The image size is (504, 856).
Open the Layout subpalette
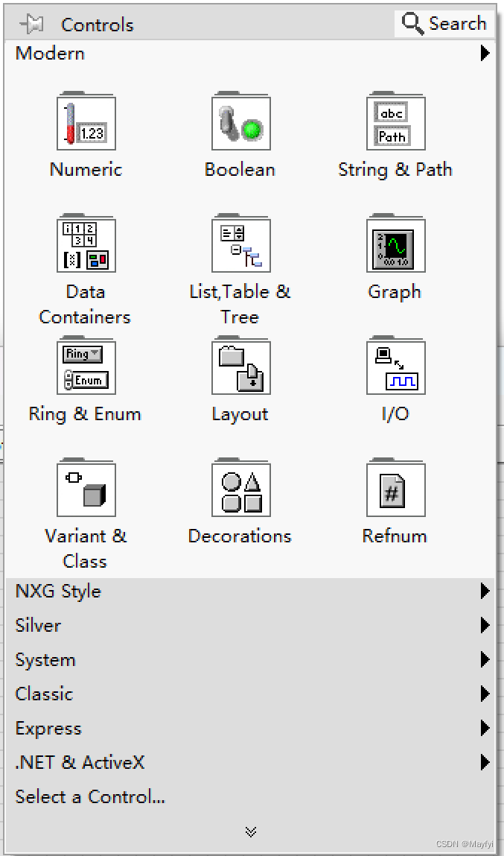(240, 366)
